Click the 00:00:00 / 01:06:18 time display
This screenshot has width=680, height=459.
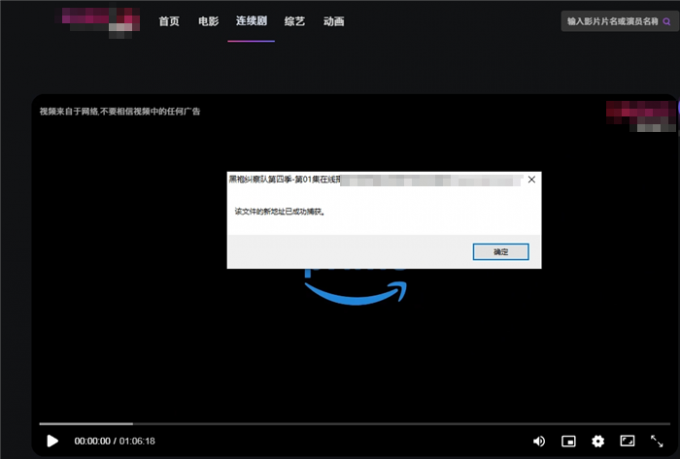(x=114, y=441)
